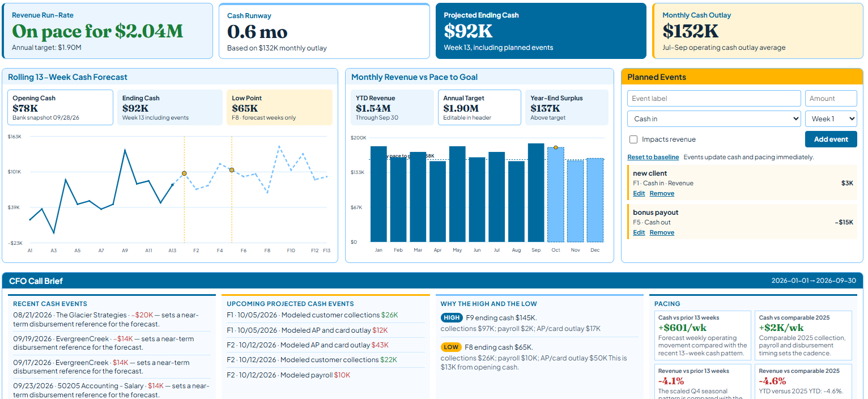This screenshot has width=868, height=399.
Task: Click the Sep revenue bar
Action: pos(536,193)
